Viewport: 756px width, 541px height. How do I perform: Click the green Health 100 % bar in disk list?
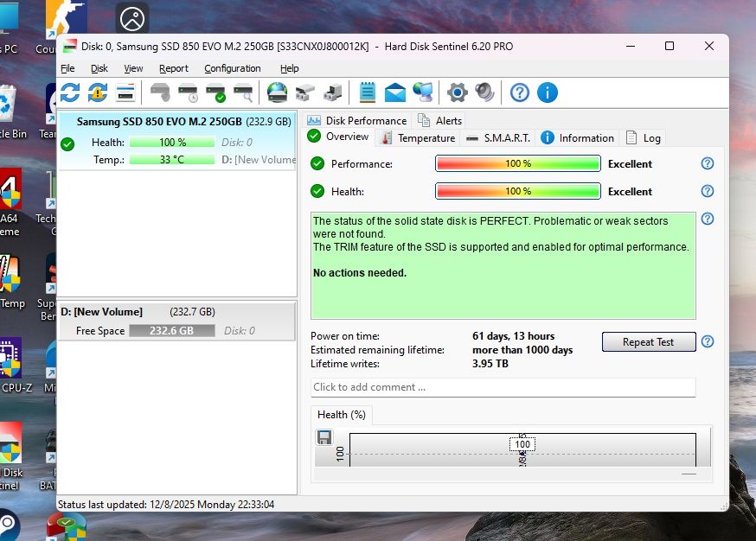(x=171, y=142)
